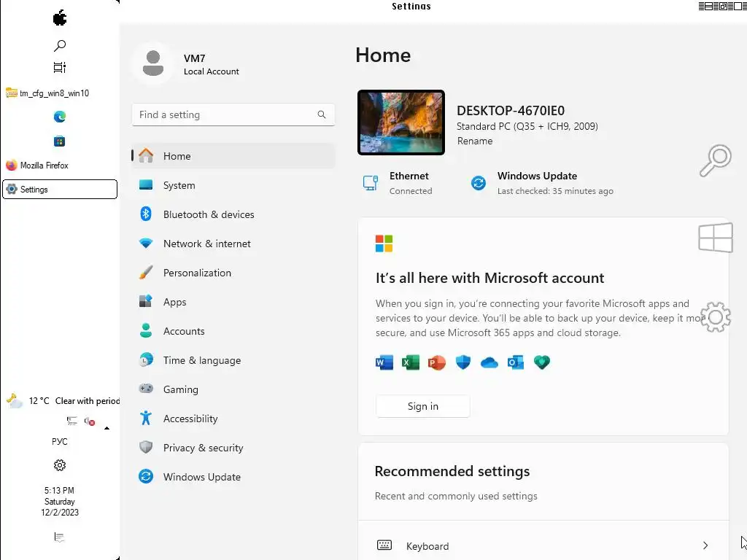Click the large magnifier overlay icon
This screenshot has width=747, height=560.
coord(716,160)
